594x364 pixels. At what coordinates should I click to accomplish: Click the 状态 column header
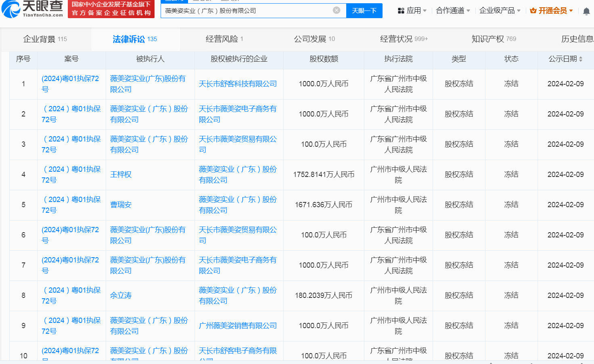coord(511,59)
